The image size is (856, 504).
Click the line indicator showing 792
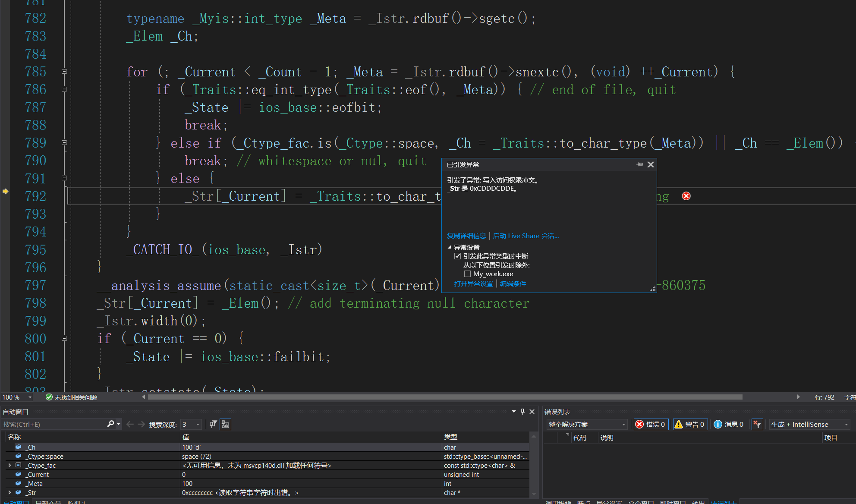pos(824,397)
